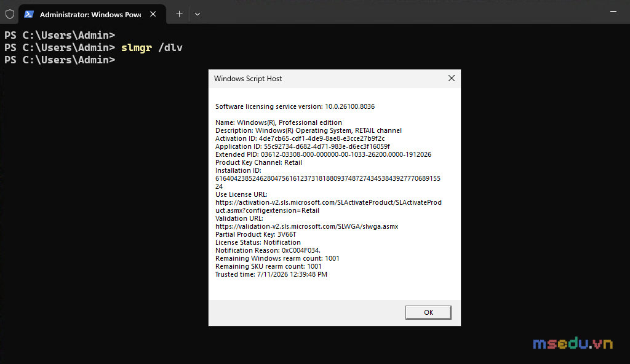Click the Activation ID line

300,138
